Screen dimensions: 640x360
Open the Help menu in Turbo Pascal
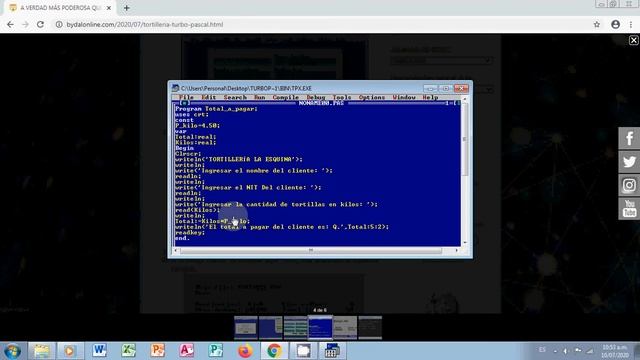430,97
